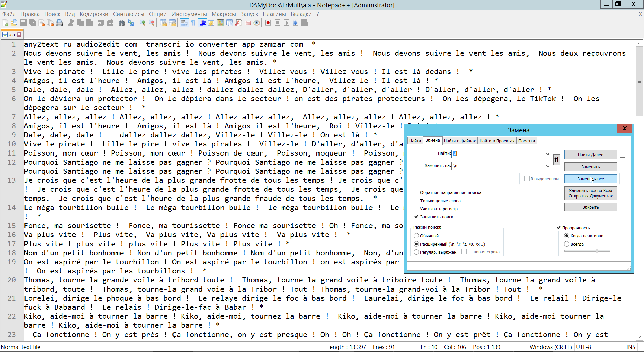Toggle the Show All Characters pilcrow icon
The height and width of the screenshot is (352, 644).
[193, 23]
